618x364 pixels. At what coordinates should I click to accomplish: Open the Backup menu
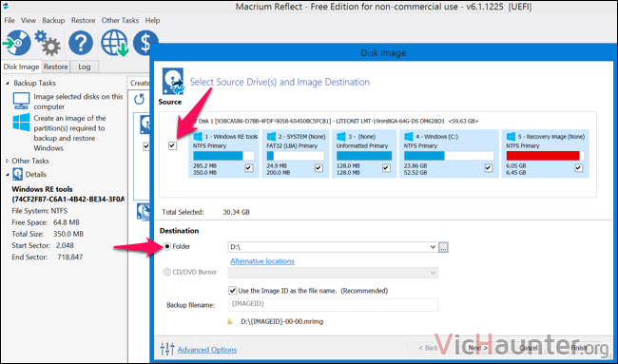(53, 21)
